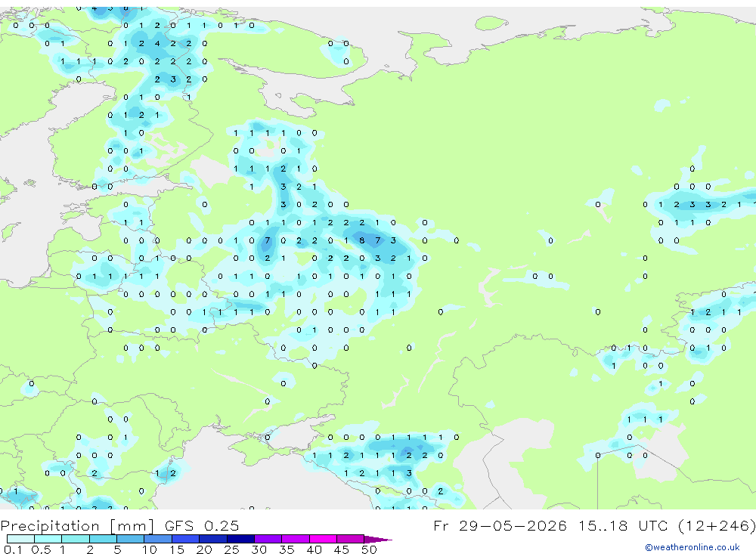Click the above-50 arrow tip of legend
This screenshot has height=554, width=756.
pos(377,539)
